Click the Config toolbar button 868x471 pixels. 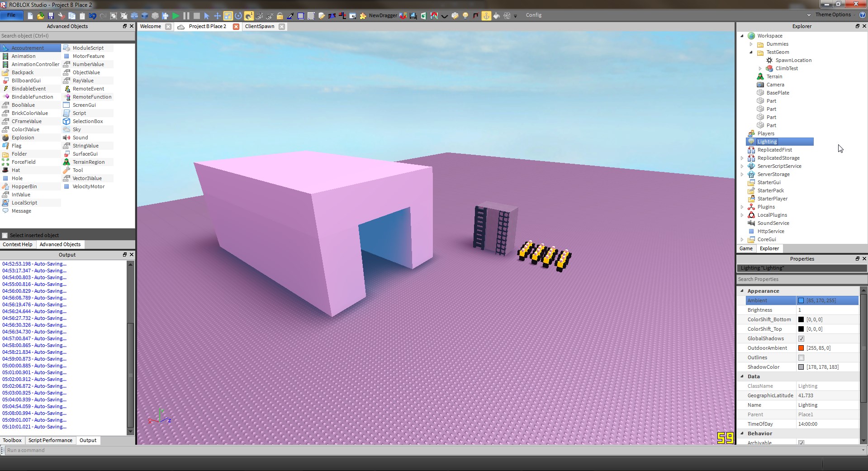tap(534, 15)
